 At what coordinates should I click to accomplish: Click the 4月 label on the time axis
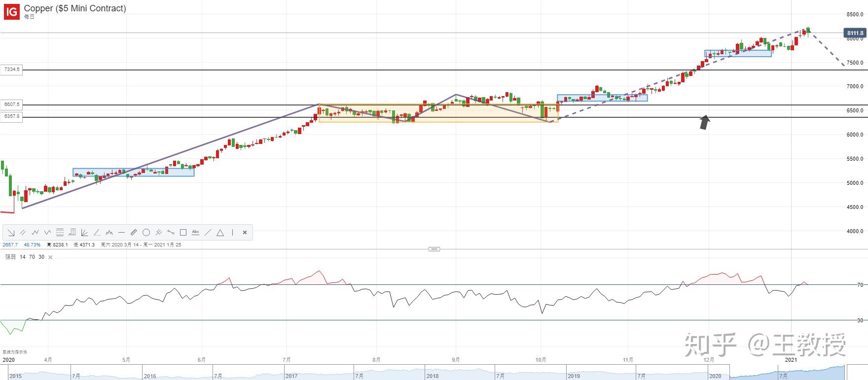click(48, 360)
